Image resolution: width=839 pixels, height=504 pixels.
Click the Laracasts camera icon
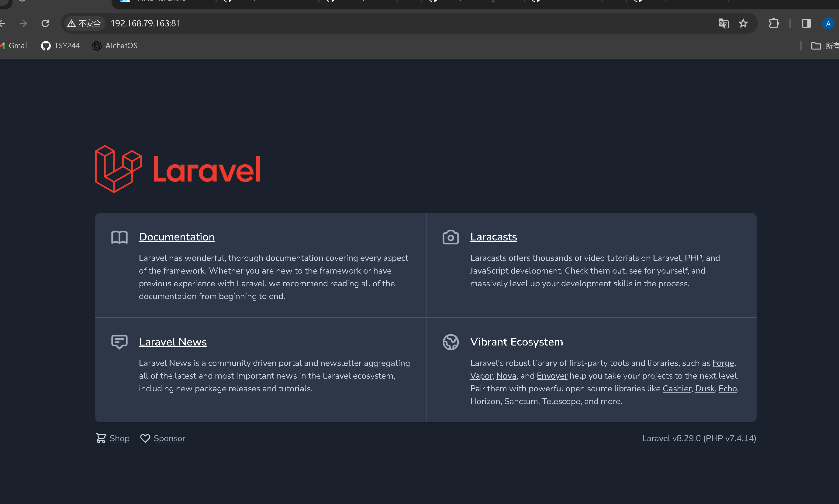point(451,237)
